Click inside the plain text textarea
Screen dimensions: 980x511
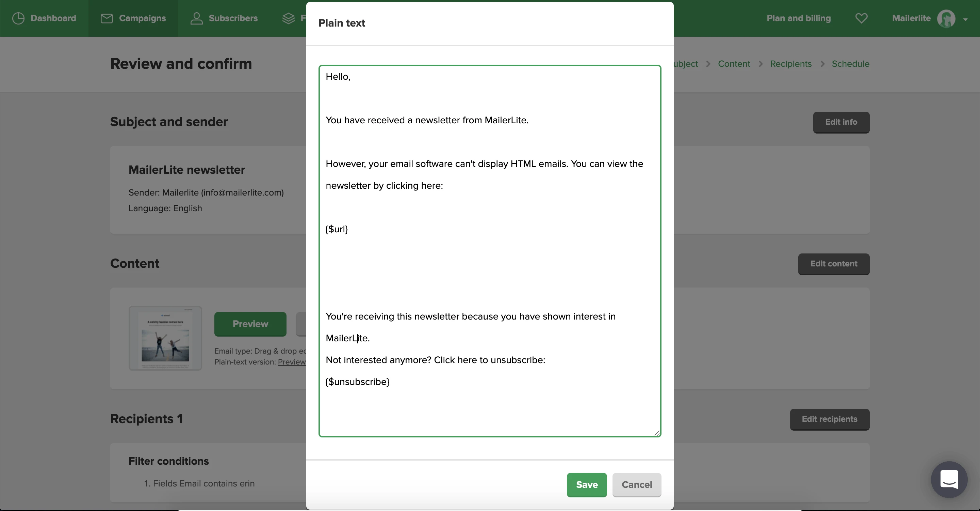coord(489,266)
